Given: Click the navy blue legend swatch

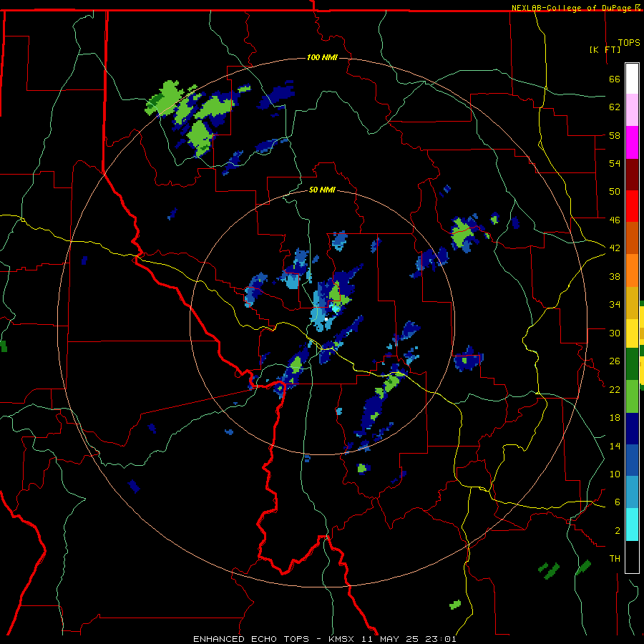Looking at the screenshot, I should tap(632, 429).
